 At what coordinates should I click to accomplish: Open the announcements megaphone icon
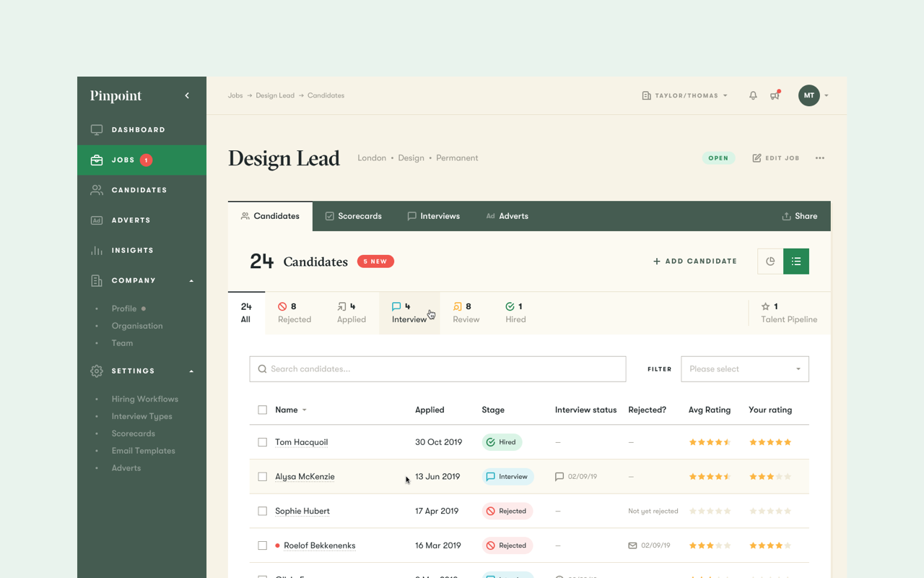click(775, 95)
